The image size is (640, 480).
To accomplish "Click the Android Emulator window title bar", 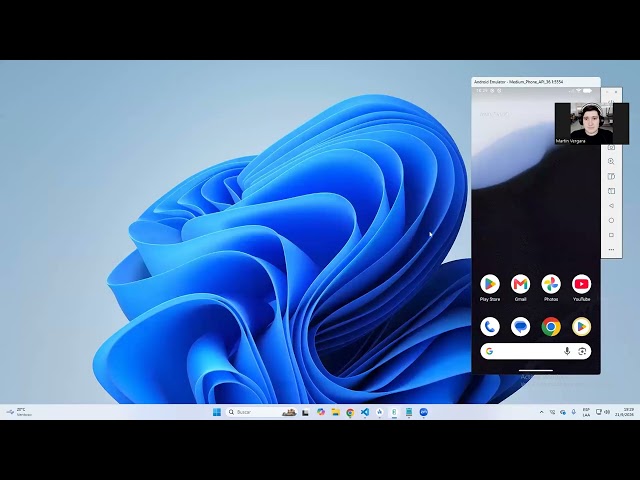I will [x=536, y=82].
